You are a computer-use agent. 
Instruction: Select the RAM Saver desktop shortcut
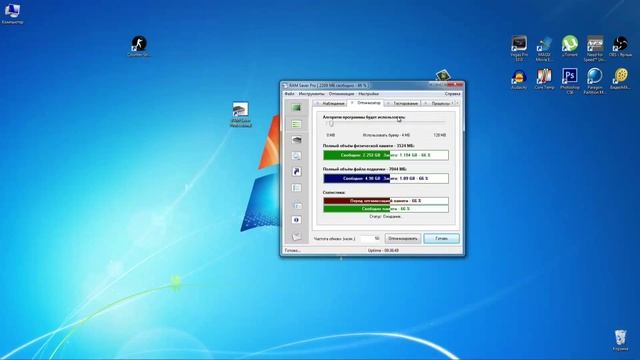(240, 115)
